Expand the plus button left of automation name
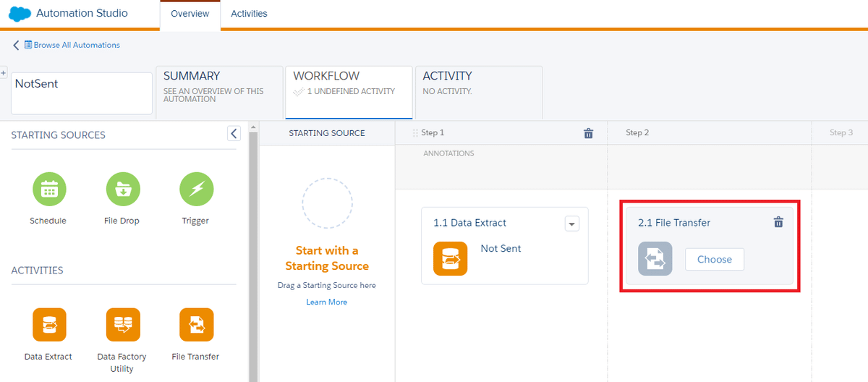 4,74
